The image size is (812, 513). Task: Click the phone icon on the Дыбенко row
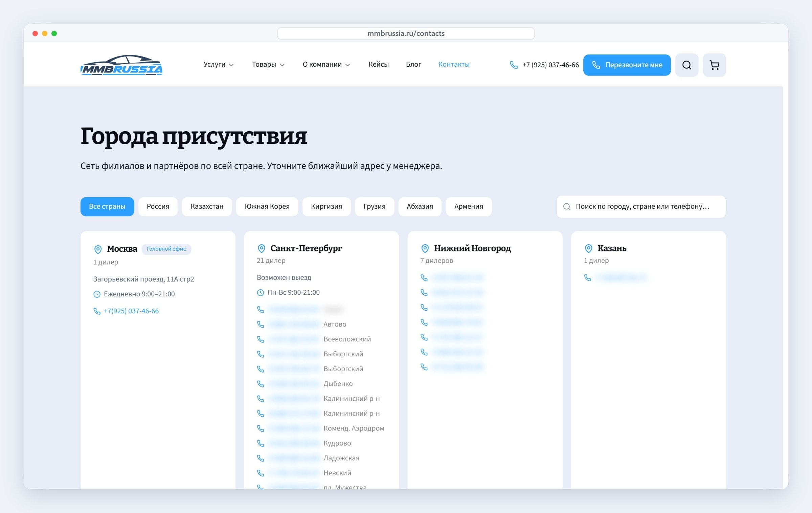tap(261, 384)
